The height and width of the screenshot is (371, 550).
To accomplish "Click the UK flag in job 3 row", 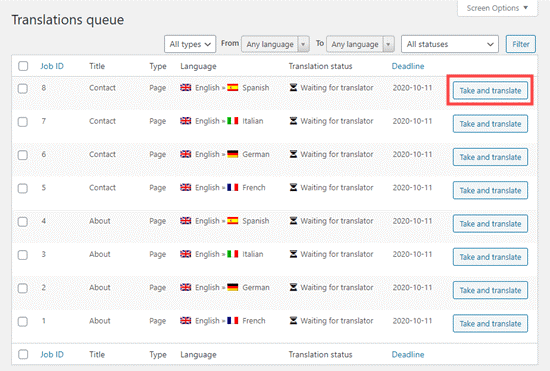I will [x=186, y=254].
